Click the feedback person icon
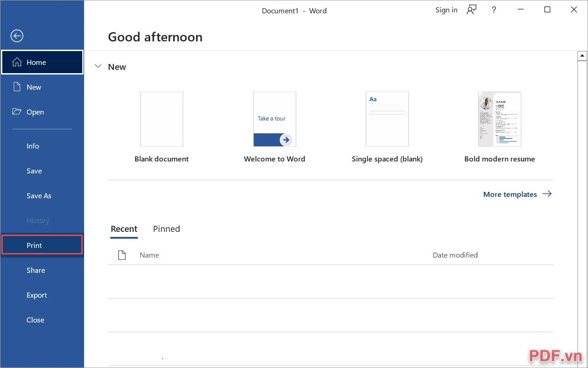This screenshot has height=368, width=588. pos(471,10)
